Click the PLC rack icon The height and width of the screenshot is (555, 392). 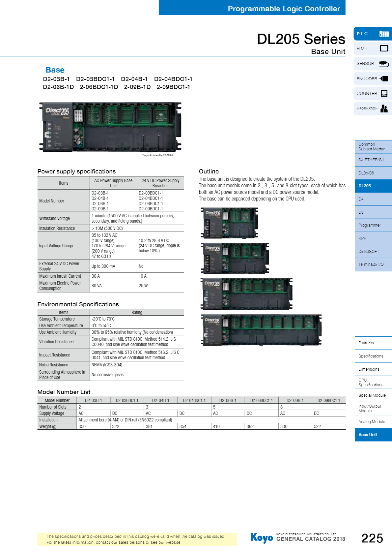click(384, 34)
